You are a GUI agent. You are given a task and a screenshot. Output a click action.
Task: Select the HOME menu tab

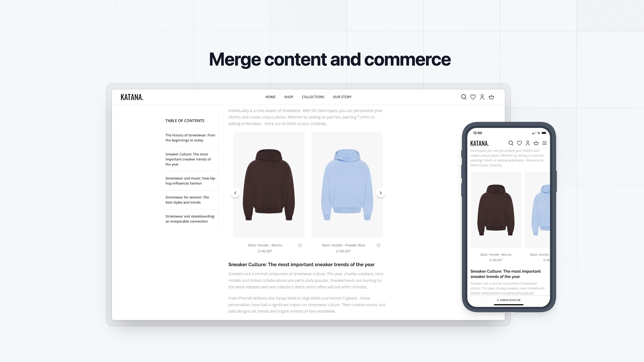coord(270,97)
